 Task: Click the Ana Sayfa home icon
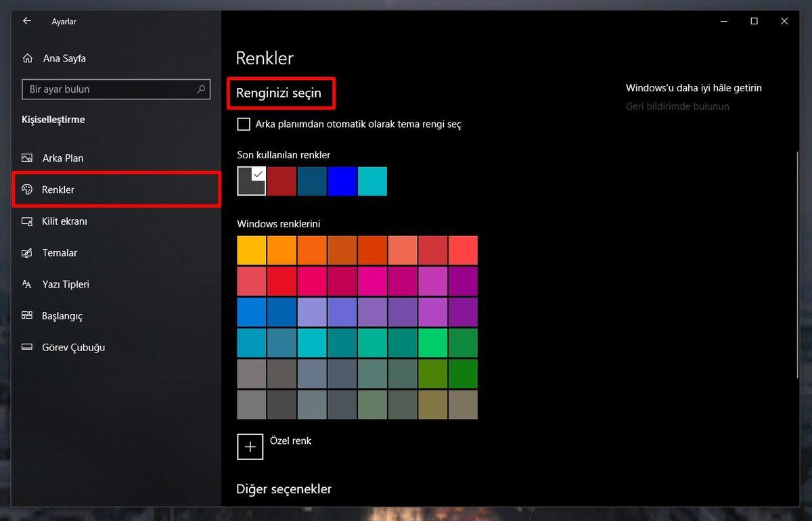point(27,58)
